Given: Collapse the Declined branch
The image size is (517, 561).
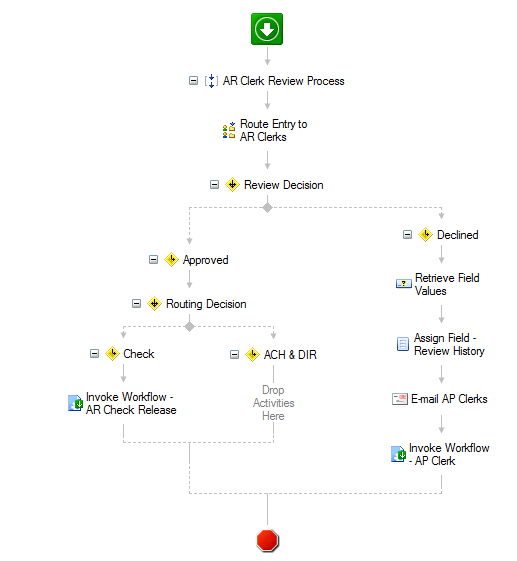Looking at the screenshot, I should click(x=407, y=235).
